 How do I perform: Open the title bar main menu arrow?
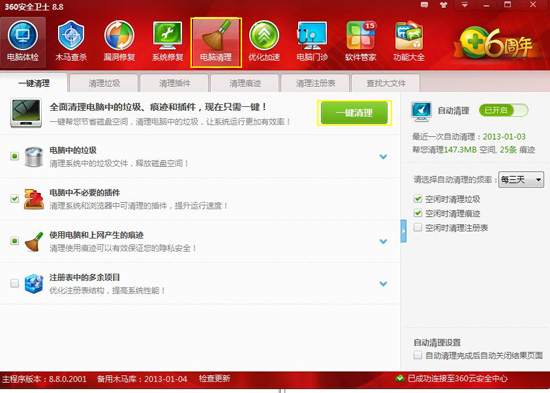tap(465, 5)
